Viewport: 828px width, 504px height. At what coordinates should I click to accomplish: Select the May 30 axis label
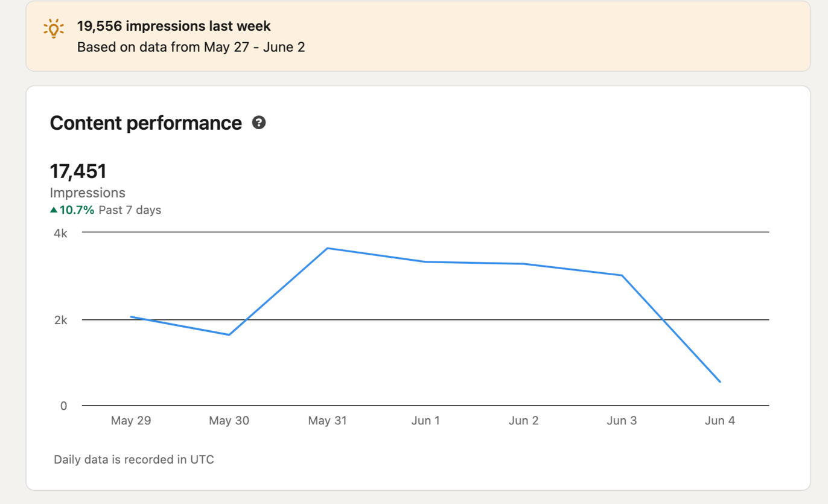coord(229,421)
